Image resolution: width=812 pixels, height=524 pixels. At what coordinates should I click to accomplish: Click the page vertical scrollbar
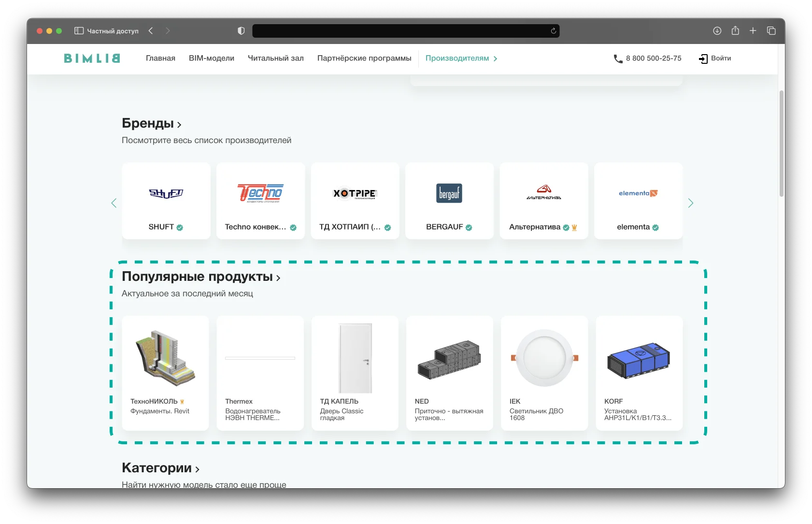(x=781, y=144)
